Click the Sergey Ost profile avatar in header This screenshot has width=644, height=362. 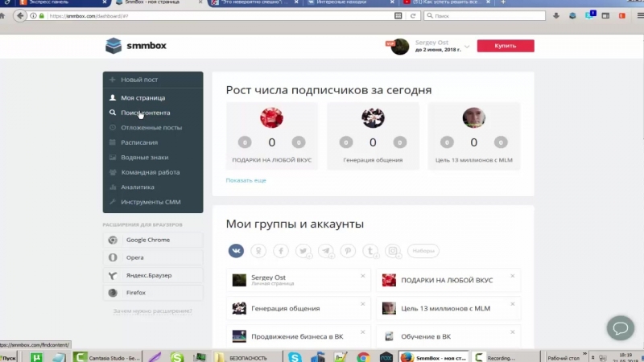coord(399,47)
